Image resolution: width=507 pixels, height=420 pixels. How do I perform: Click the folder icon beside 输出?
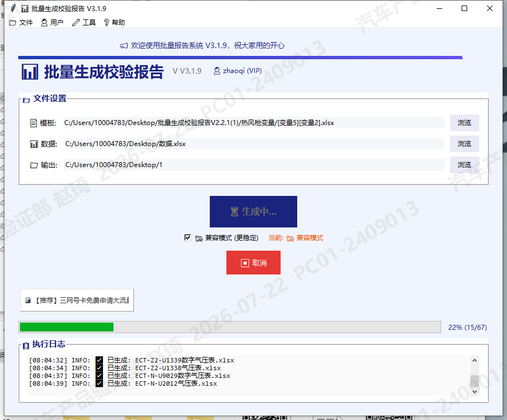34,165
